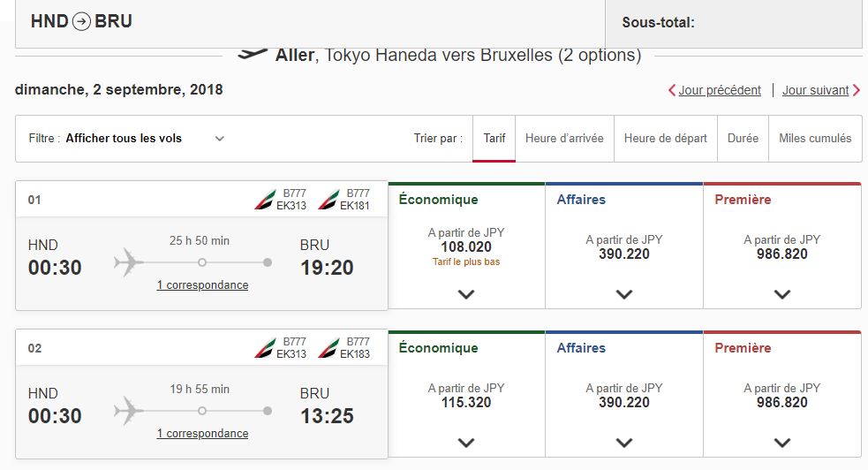Image resolution: width=868 pixels, height=470 pixels.
Task: Click the airplane icon in flight 02 row
Action: pyautogui.click(x=128, y=411)
